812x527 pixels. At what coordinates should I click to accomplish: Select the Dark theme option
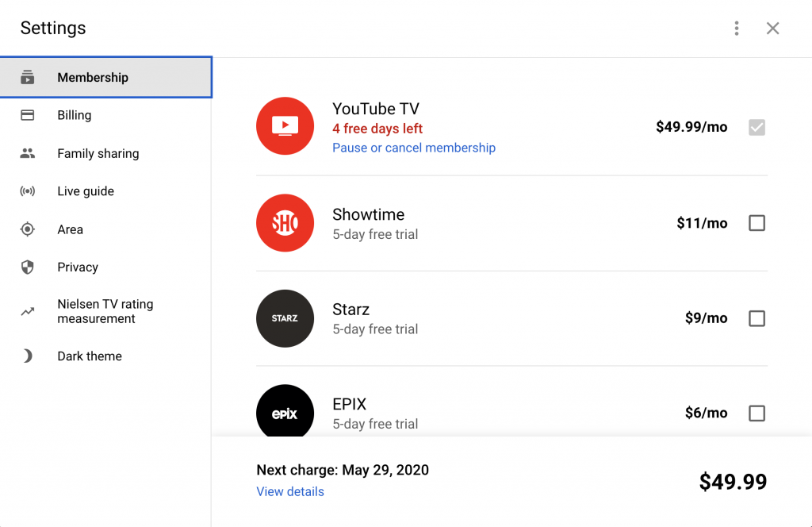(x=106, y=356)
